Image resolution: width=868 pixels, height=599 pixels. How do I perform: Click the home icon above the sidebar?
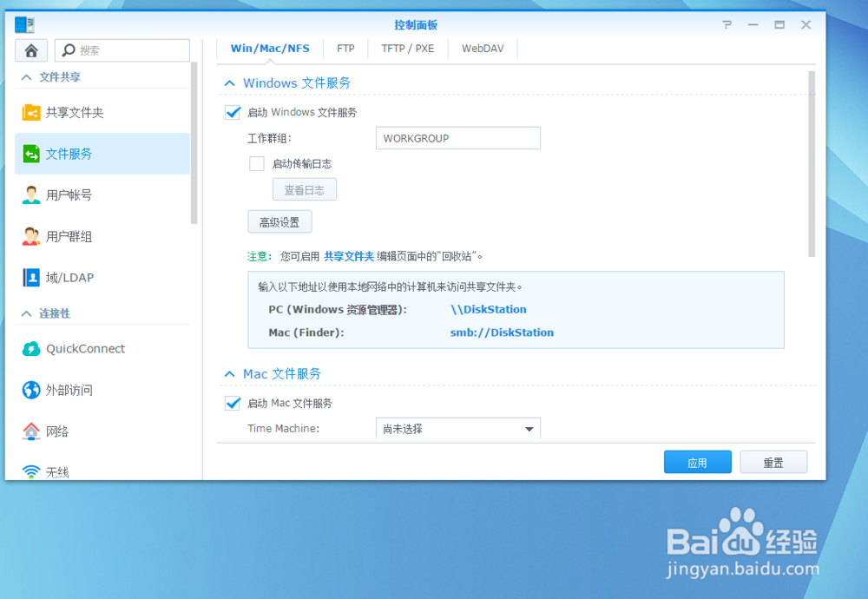tap(30, 49)
